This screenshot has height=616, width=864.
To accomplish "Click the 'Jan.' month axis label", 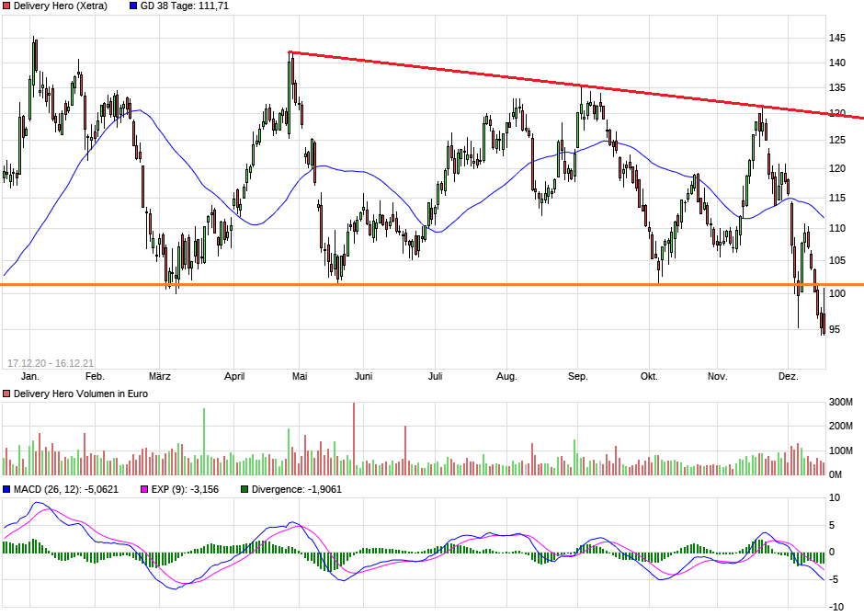I will pyautogui.click(x=29, y=376).
